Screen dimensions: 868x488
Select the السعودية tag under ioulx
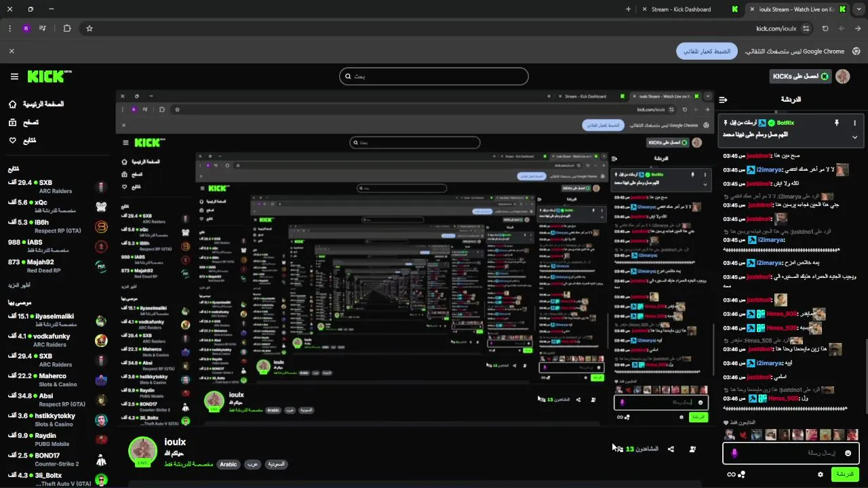(276, 464)
